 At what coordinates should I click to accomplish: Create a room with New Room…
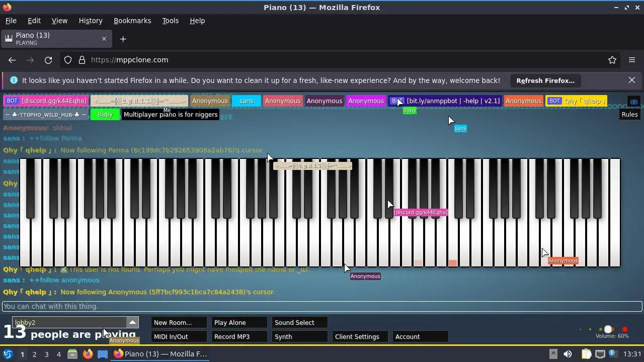pyautogui.click(x=179, y=322)
